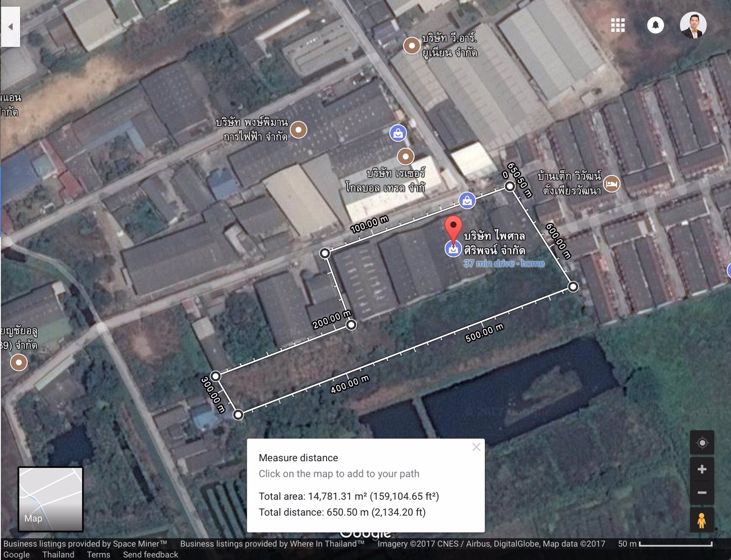This screenshot has height=560, width=731.
Task: Click the red location pin marker
Action: pos(453,227)
